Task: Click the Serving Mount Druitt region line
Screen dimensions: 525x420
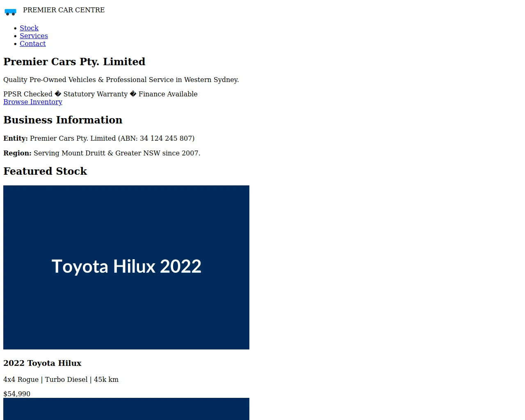Action: (x=102, y=153)
